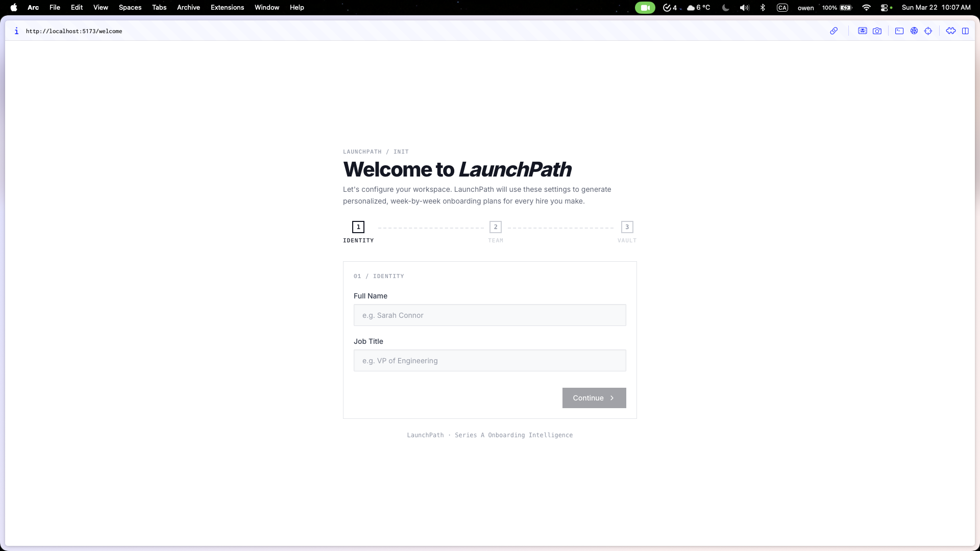Select step 2 Team in the stepper
The image size is (980, 551).
click(495, 227)
